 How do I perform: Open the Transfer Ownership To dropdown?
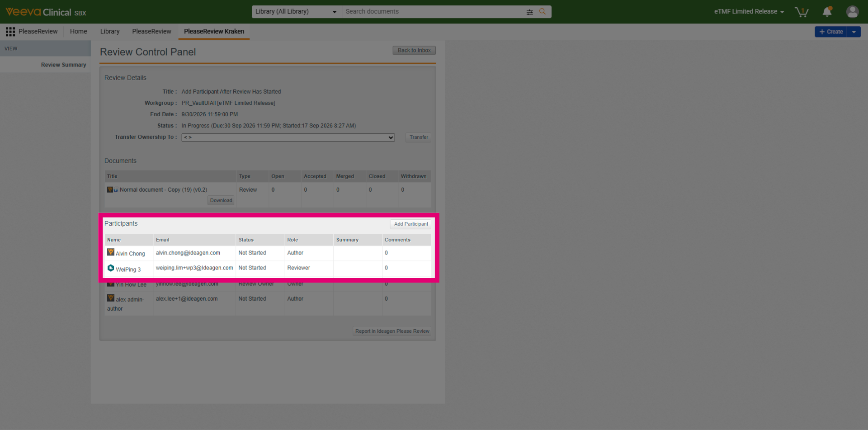288,137
